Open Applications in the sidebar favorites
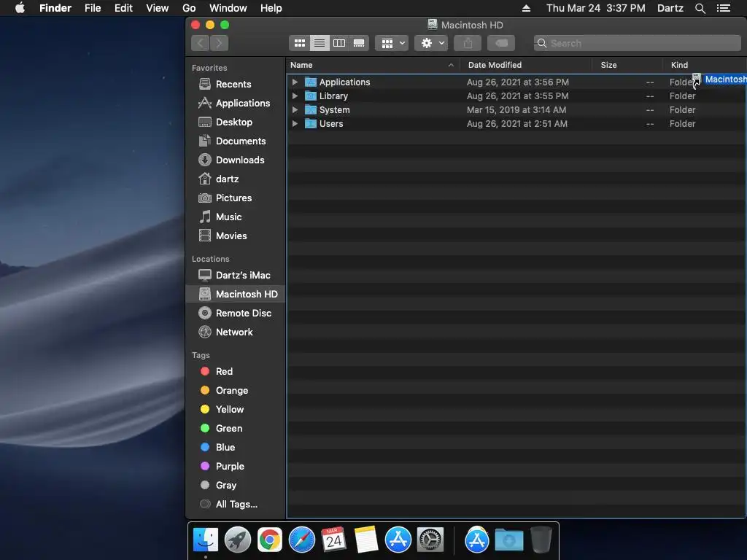This screenshot has width=747, height=560. [236, 103]
